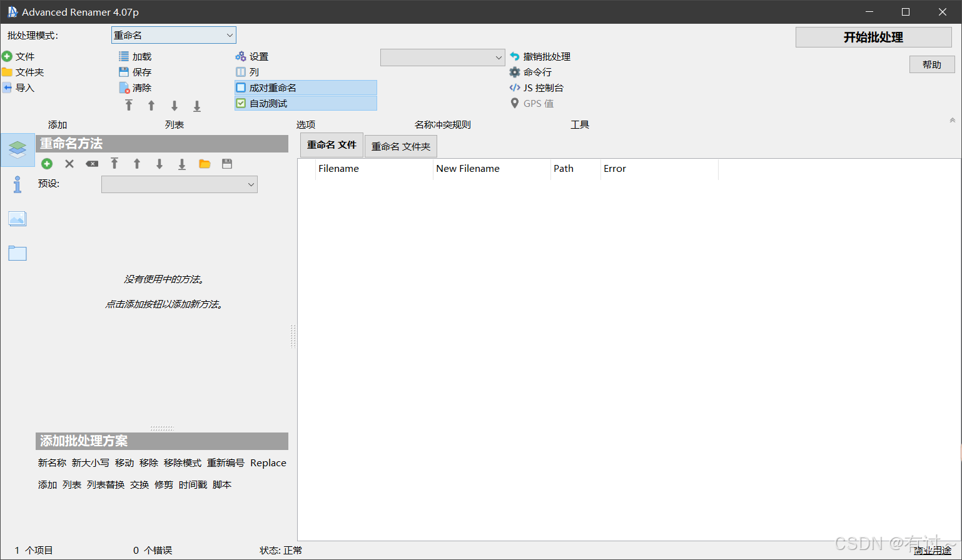Select the info icon in left sidebar
Viewport: 962px width, 560px height.
click(x=18, y=184)
